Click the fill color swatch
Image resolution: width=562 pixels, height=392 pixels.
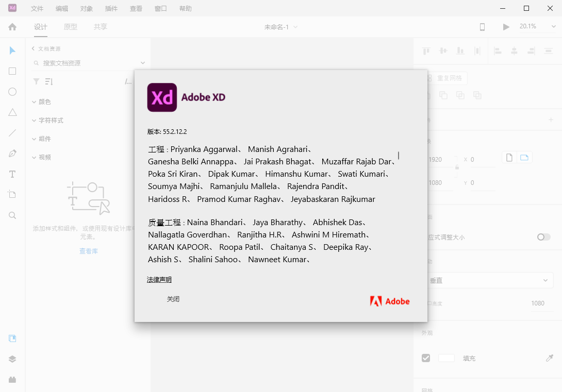pyautogui.click(x=446, y=358)
